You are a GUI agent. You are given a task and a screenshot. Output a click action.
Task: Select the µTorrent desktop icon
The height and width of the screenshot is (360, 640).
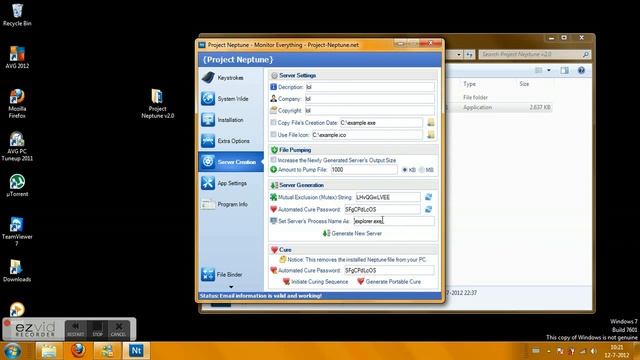(x=17, y=186)
